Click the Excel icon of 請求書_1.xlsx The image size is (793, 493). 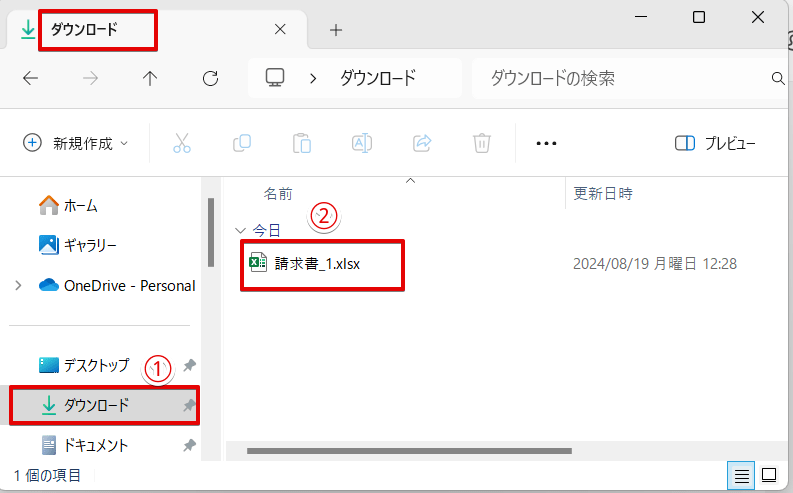[x=258, y=263]
